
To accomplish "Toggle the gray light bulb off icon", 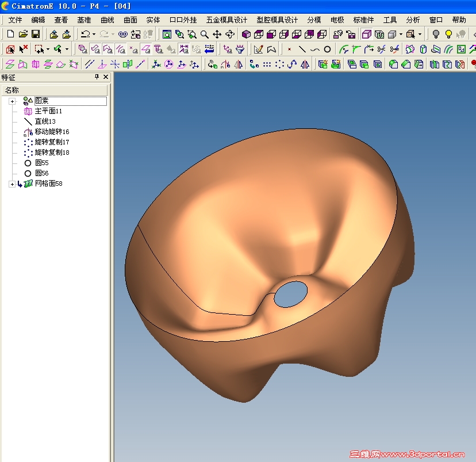I will 436,35.
